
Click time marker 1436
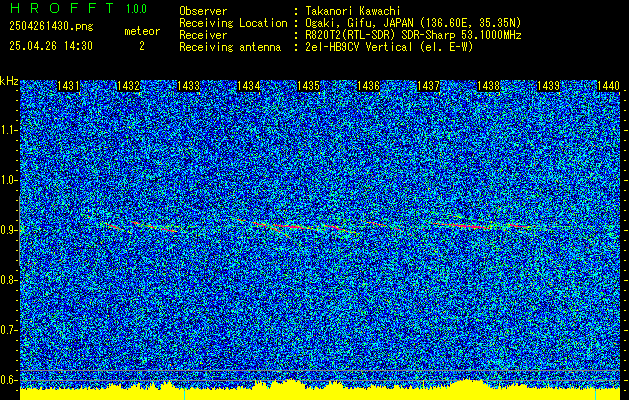(x=369, y=86)
